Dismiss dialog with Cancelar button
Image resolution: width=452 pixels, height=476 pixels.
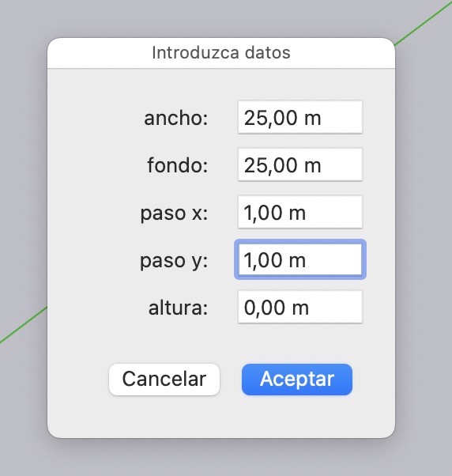[x=164, y=380]
